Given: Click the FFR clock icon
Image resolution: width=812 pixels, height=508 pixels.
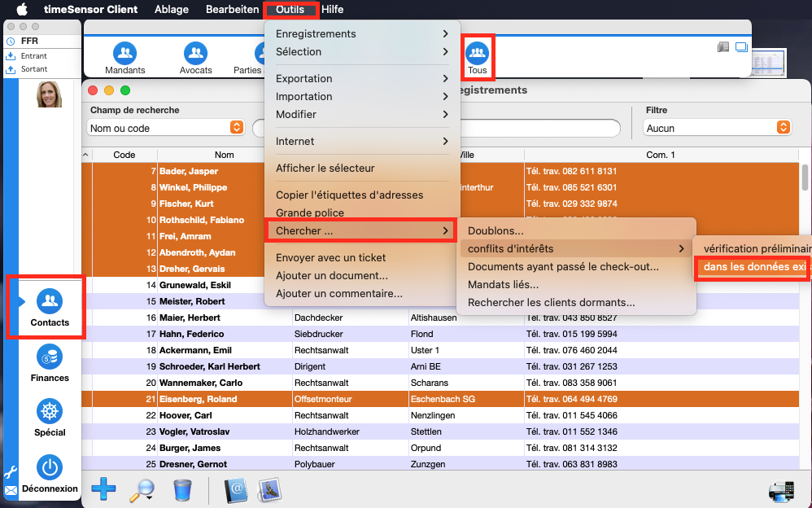Looking at the screenshot, I should coord(11,41).
